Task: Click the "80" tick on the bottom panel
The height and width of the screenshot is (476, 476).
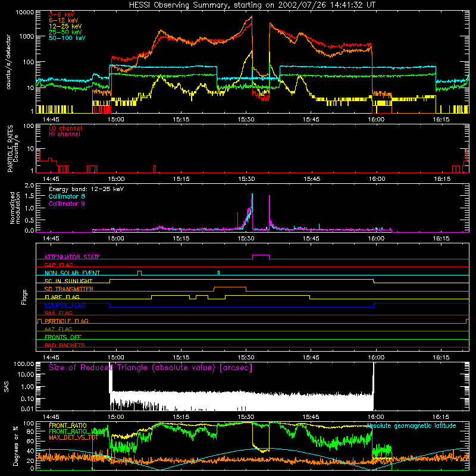Action: tap(30, 431)
